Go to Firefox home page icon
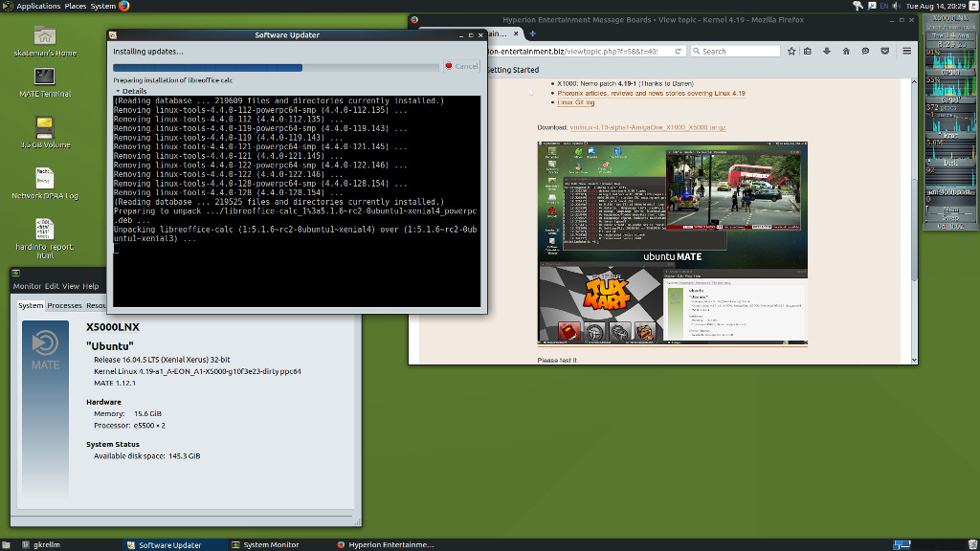Viewport: 980px width, 551px height. tap(846, 52)
